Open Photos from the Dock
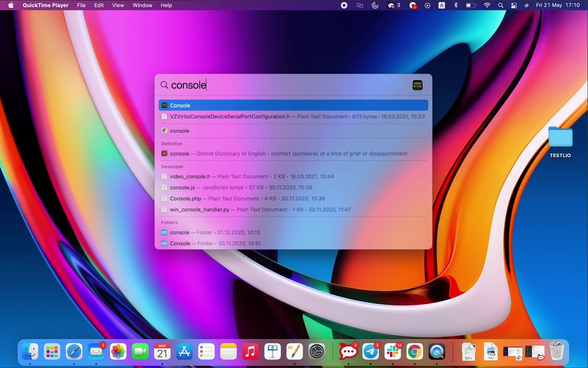Viewport: 588px width, 368px height. (118, 352)
